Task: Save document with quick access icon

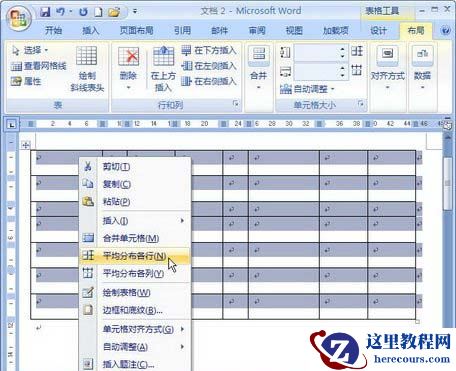Action: click(x=45, y=12)
